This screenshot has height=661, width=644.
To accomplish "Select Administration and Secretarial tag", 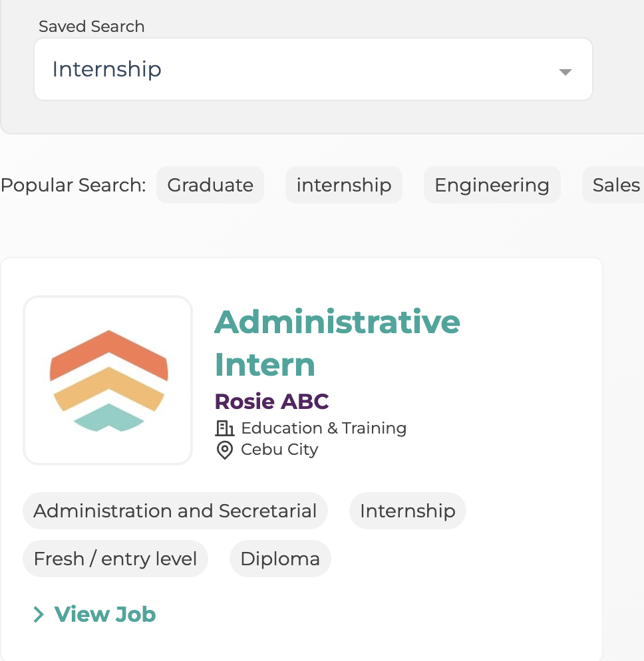I will [175, 511].
